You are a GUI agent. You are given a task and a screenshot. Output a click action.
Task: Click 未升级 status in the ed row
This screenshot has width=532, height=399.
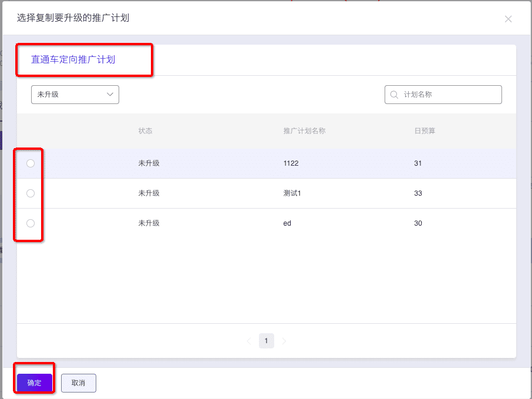tap(149, 223)
